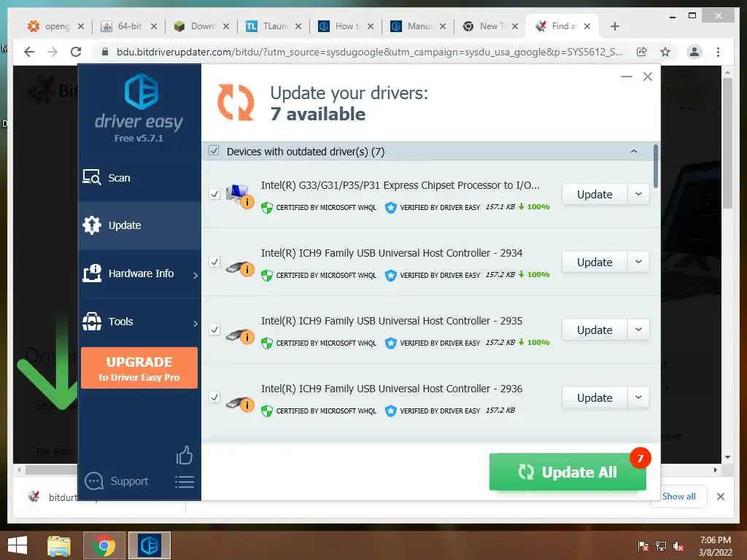This screenshot has width=747, height=560.
Task: Click the Update gear icon in sidebar
Action: click(x=91, y=225)
